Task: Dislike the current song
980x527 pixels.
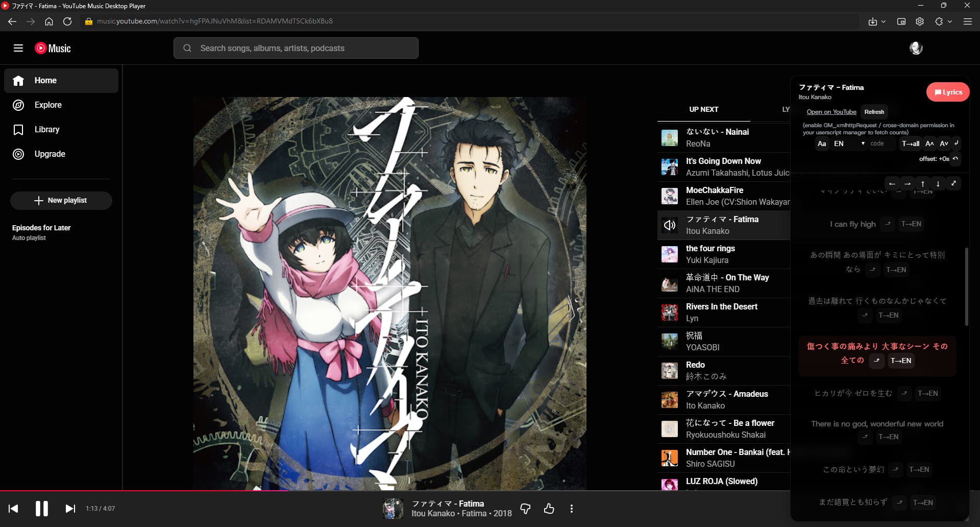Action: (525, 509)
